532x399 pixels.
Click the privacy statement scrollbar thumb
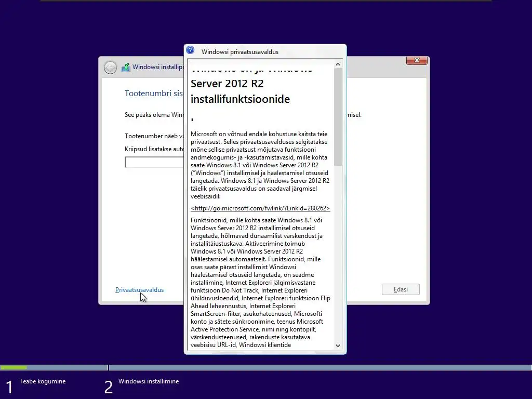click(338, 117)
